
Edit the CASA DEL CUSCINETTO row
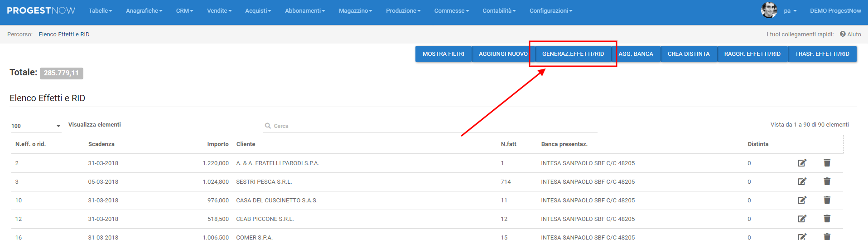point(802,200)
